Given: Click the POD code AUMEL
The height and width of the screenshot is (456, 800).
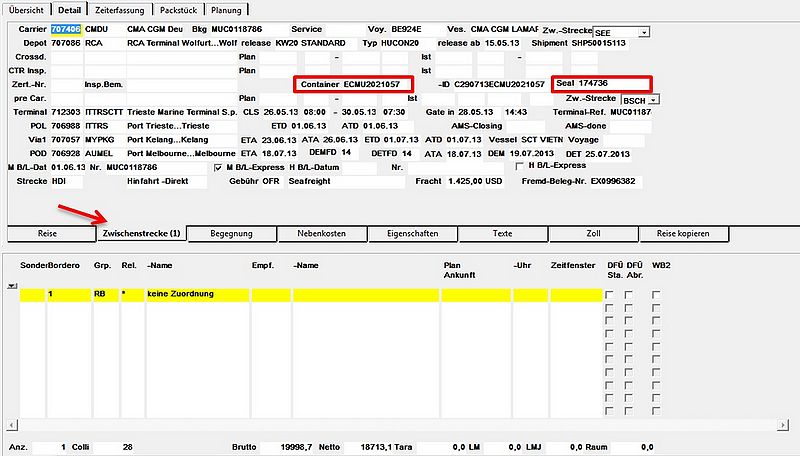Looking at the screenshot, I should pyautogui.click(x=104, y=154).
